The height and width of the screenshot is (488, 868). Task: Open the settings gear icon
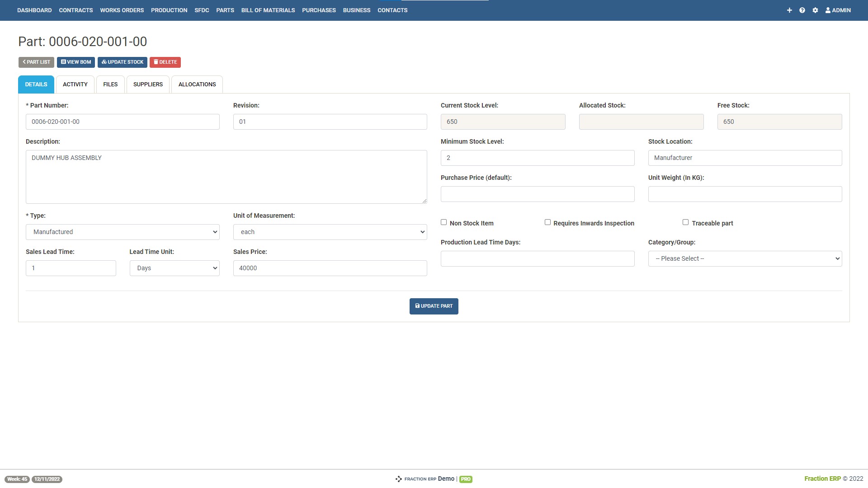click(815, 10)
